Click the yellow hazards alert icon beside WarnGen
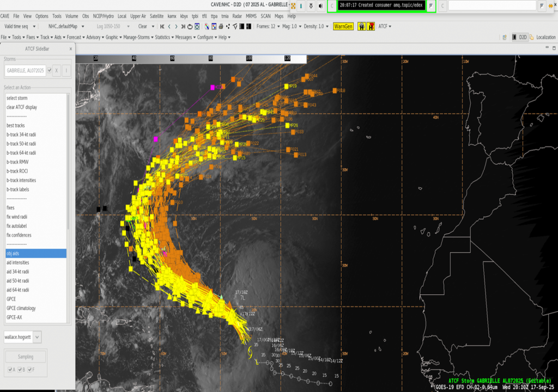 (x=361, y=26)
